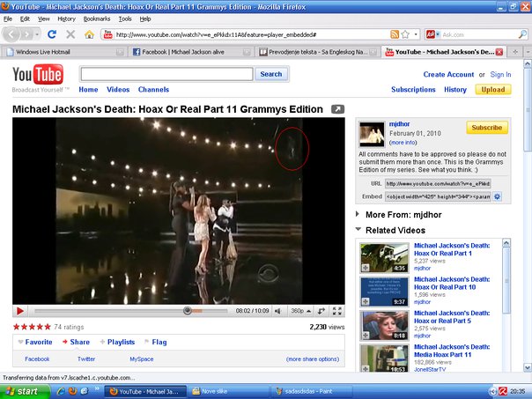Add Hoax Or Real Part 10 to queue plus icon
The width and height of the screenshot is (532, 399).
[x=366, y=301]
